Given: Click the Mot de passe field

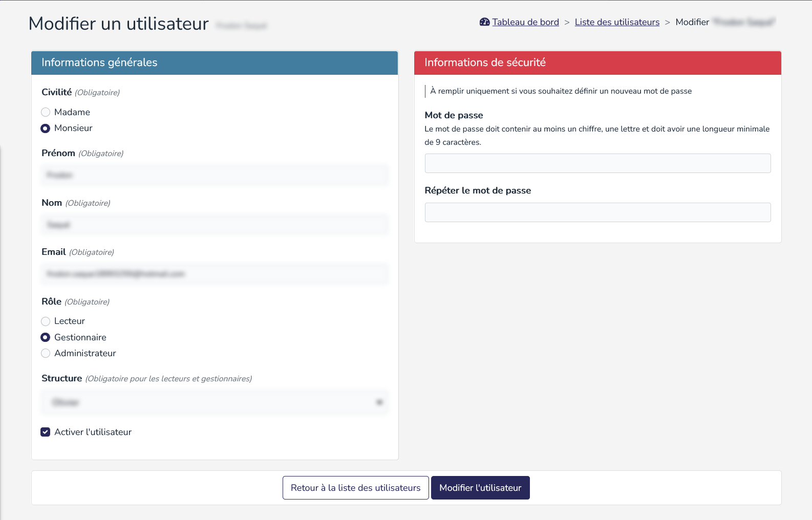Looking at the screenshot, I should point(597,163).
